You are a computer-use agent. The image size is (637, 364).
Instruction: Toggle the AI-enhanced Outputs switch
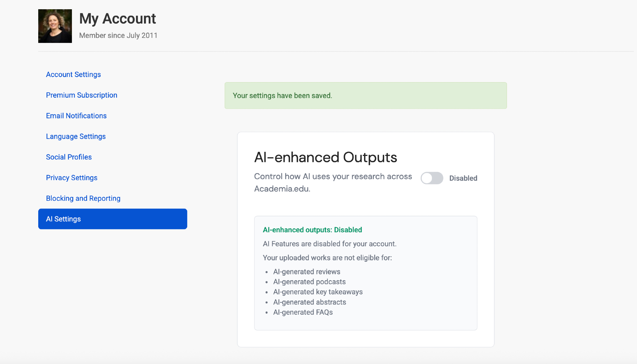click(x=432, y=178)
